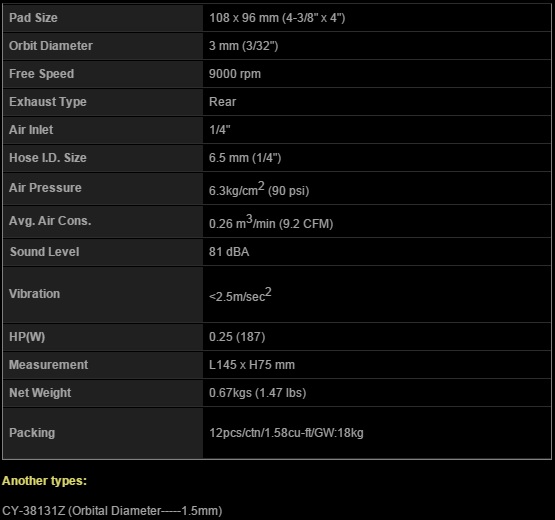Select the 'Vibration' label
This screenshot has width=555, height=520.
point(35,294)
